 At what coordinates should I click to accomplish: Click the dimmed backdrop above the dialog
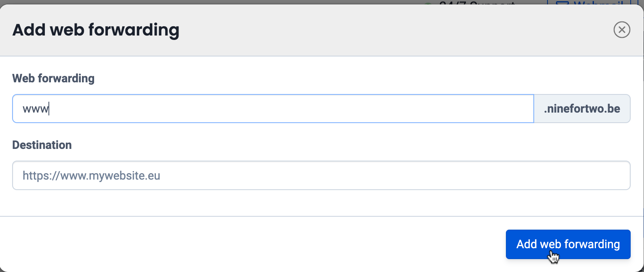(202, 2)
